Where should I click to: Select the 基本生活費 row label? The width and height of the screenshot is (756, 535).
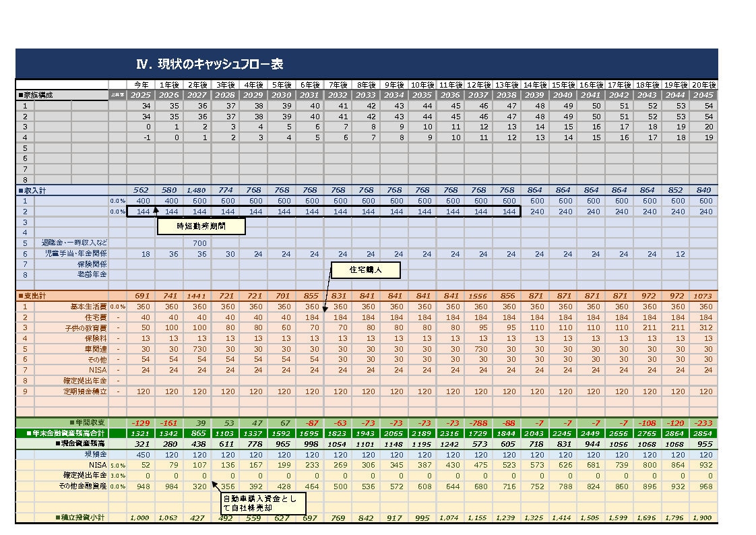[x=88, y=307]
